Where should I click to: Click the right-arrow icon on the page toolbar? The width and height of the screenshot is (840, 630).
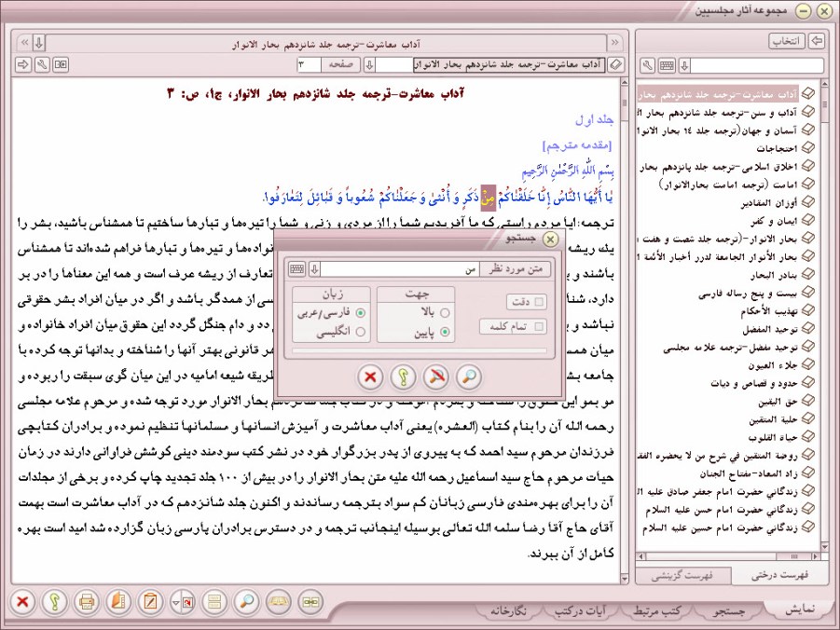[x=23, y=64]
